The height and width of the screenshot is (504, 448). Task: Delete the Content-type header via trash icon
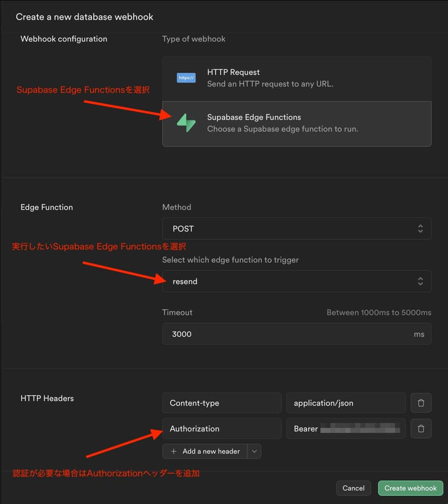(421, 402)
